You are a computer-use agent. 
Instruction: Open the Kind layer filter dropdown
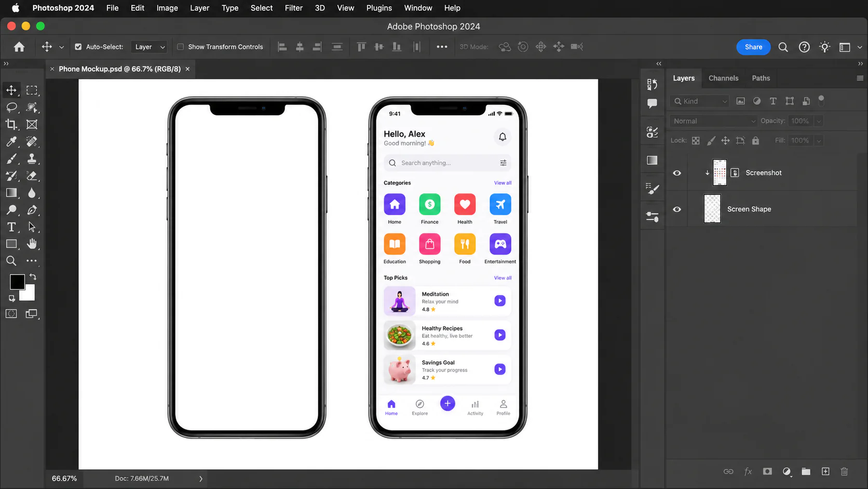click(x=699, y=101)
